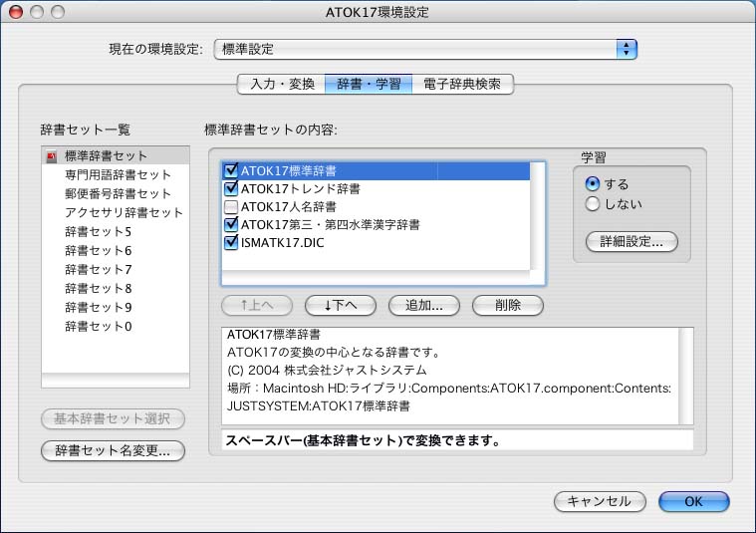
Task: Uncheck the ISMATK17.DIC checkbox
Action: pos(231,243)
